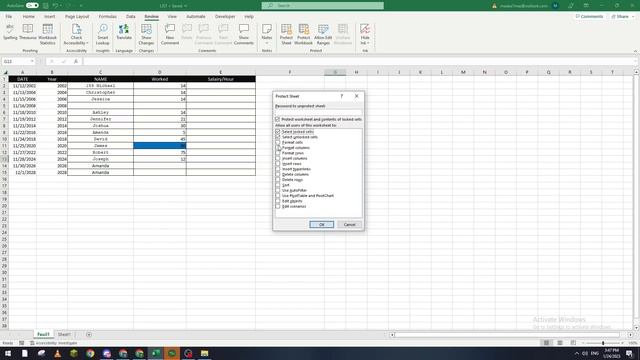Toggle the AutoSave switch
This screenshot has height=360, width=640.
click(32, 6)
